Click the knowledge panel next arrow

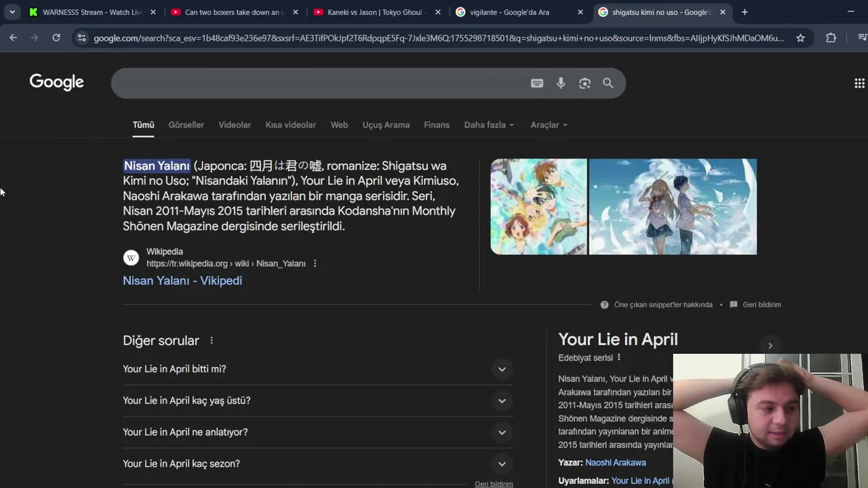pos(770,346)
